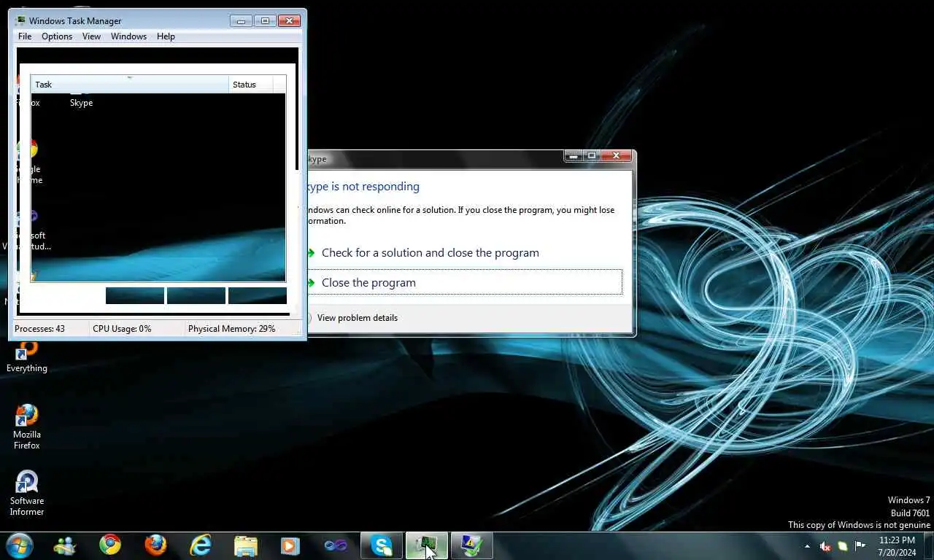Screen dimensions: 934x560
Task: Close the Skype not responding dialog
Action: click(616, 156)
